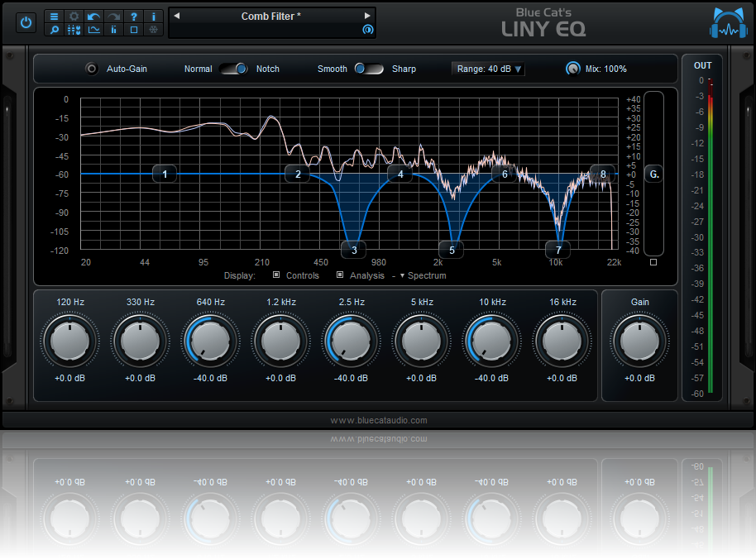
Task: Flip the Smooth/Sharp switch
Action: click(369, 69)
